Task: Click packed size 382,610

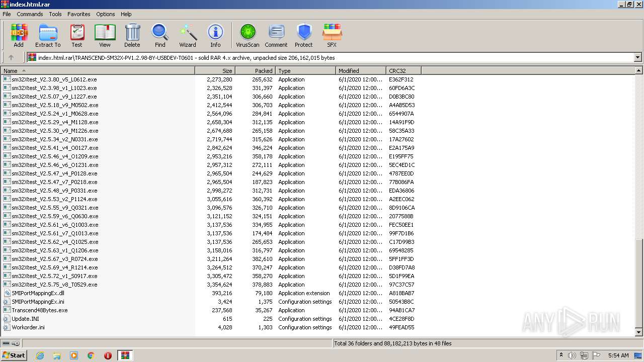Action: tap(262, 259)
